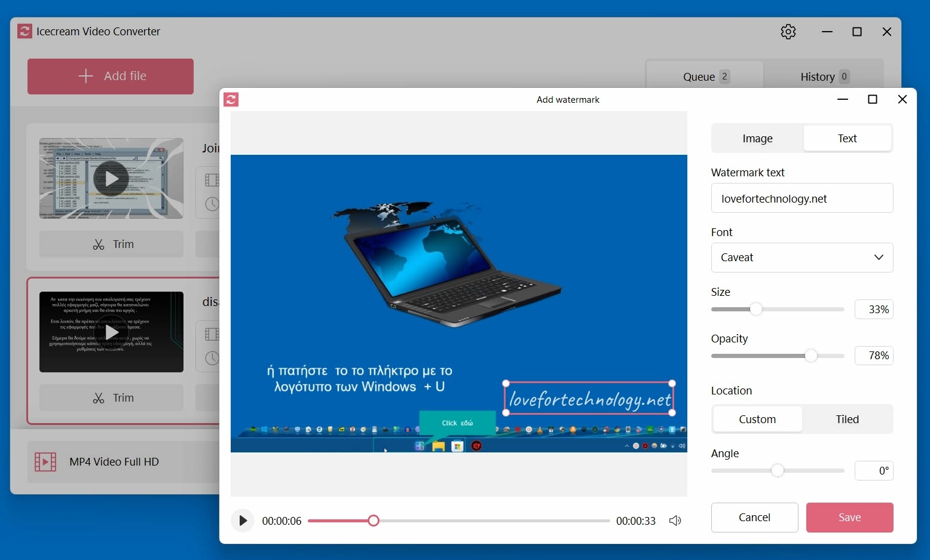Screen dimensions: 930x560
Task: Cancel the watermark dialog
Action: click(755, 518)
